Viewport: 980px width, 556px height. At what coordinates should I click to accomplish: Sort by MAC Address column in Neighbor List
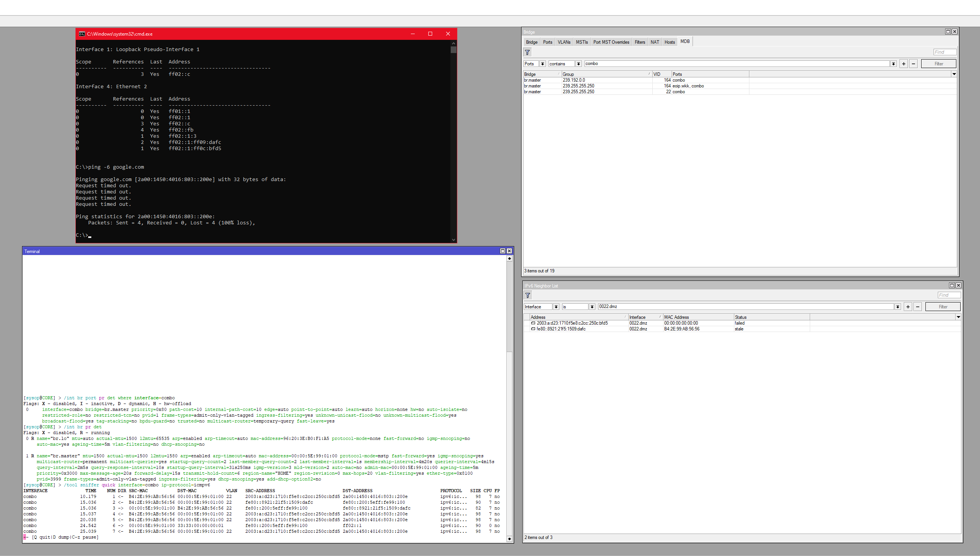click(698, 317)
